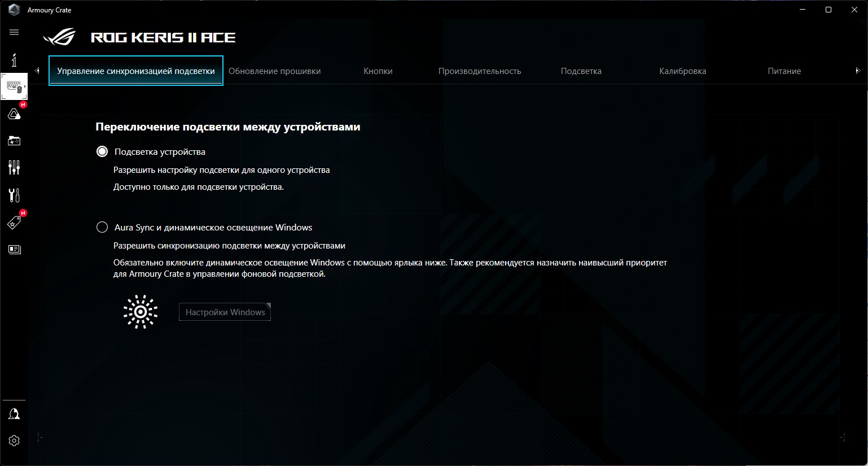Screen dimensions: 868x466
Task: Open the 'Подсветка' tab
Action: 581,71
